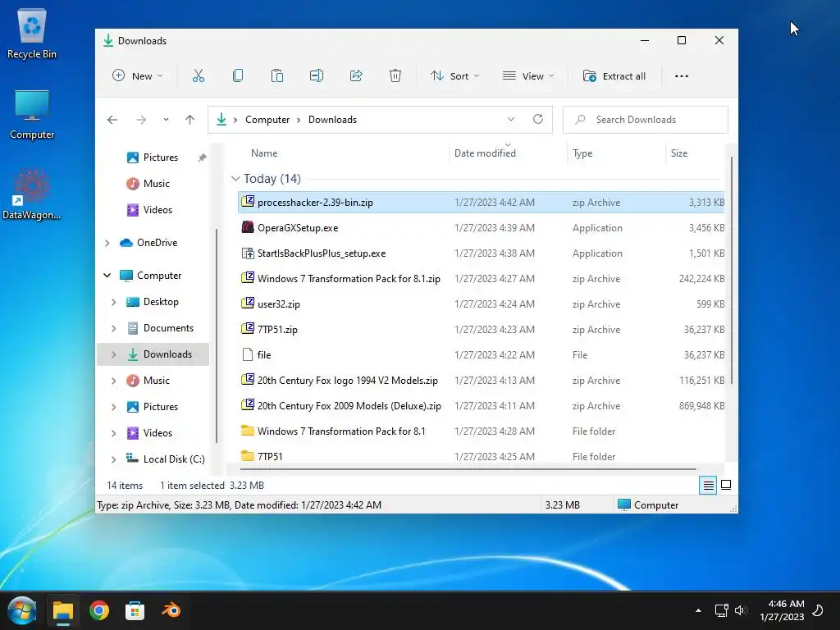840x630 pixels.
Task: Go back with the left arrow
Action: click(x=112, y=120)
